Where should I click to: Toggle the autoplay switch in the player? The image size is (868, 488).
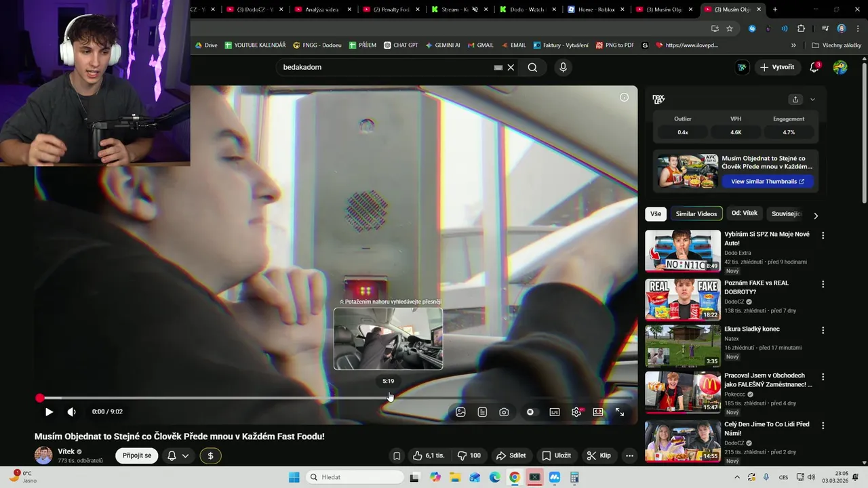point(530,411)
